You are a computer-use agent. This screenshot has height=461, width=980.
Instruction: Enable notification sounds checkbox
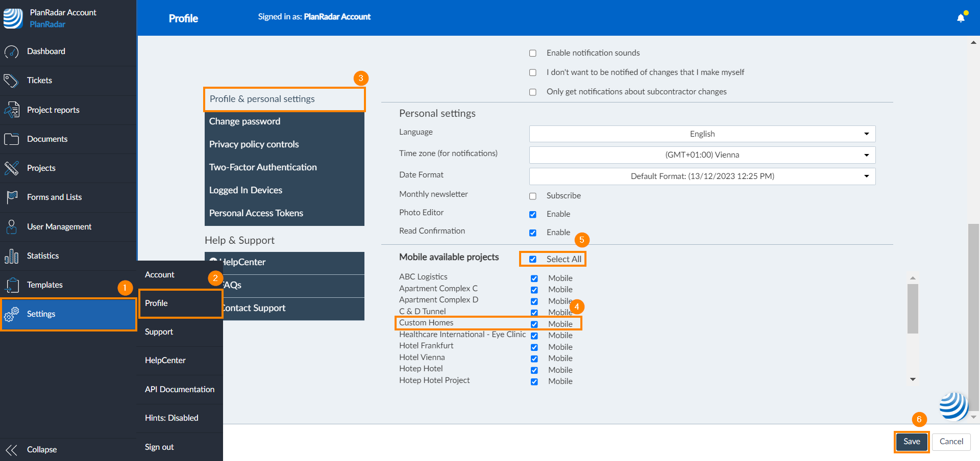[x=533, y=53]
